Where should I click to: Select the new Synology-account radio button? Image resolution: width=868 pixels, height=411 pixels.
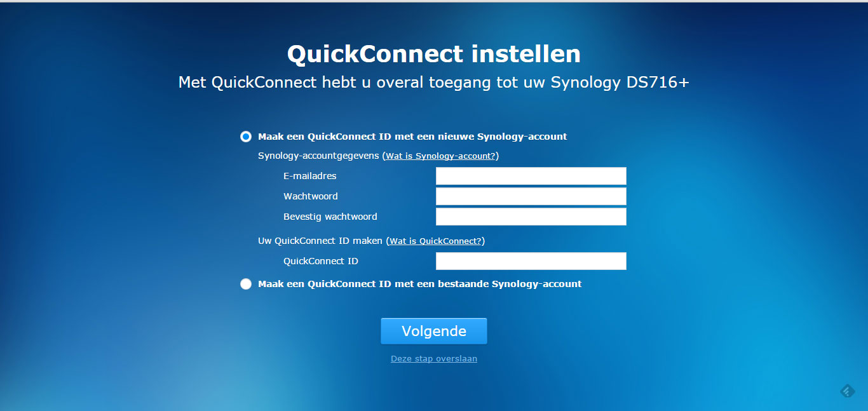tap(246, 137)
